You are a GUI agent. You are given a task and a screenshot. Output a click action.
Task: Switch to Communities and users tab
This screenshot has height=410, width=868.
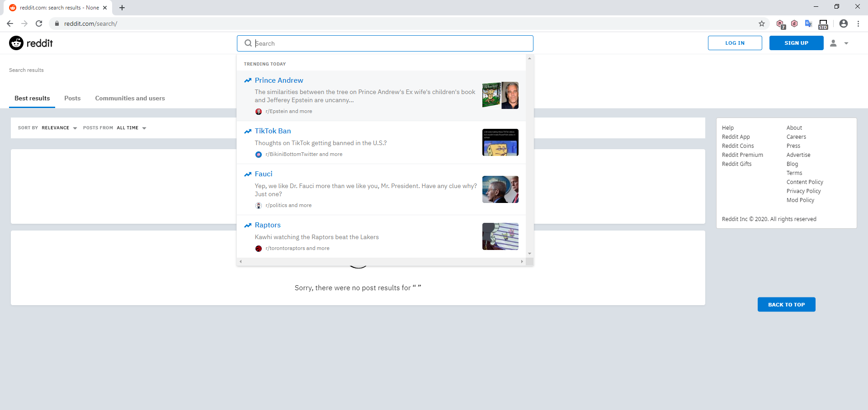click(130, 98)
